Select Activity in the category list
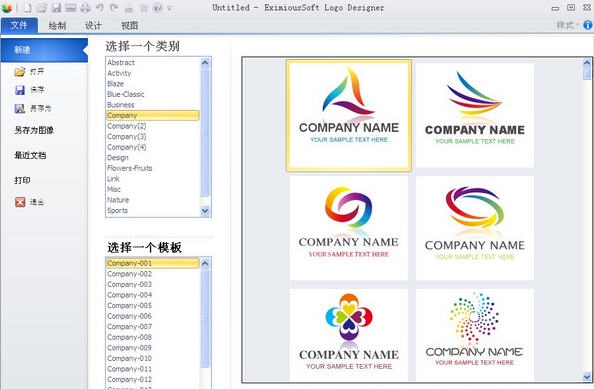Viewport: 594px width, 389px height. tap(153, 73)
